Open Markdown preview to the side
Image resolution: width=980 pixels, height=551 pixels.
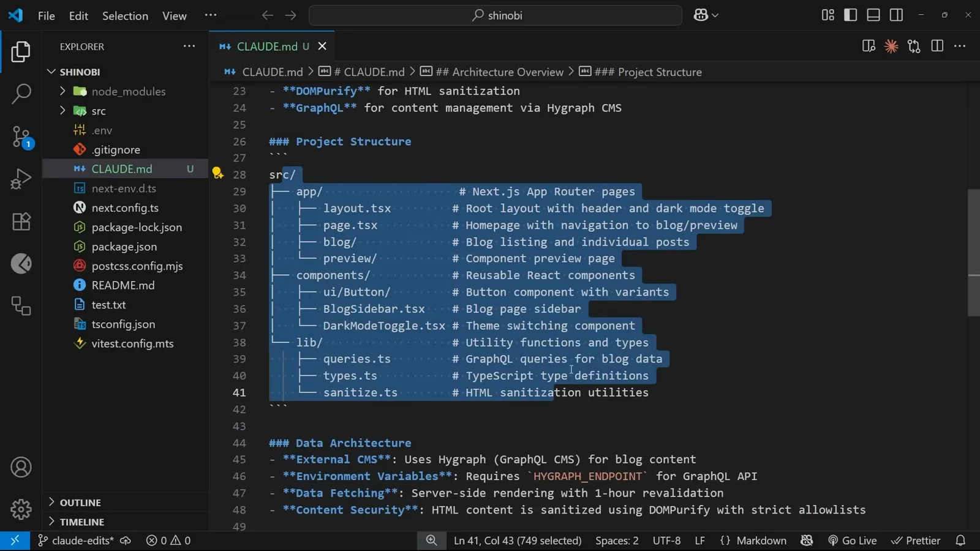[x=869, y=47]
